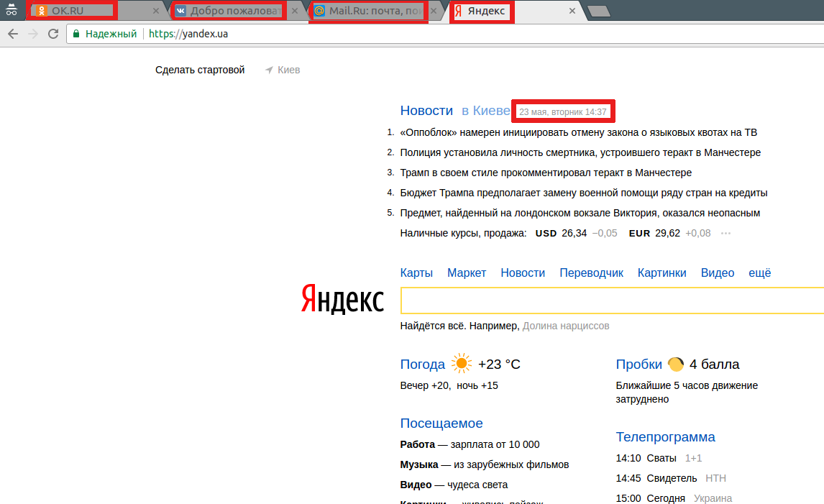
Task: Open Переводчик service link
Action: tap(591, 272)
